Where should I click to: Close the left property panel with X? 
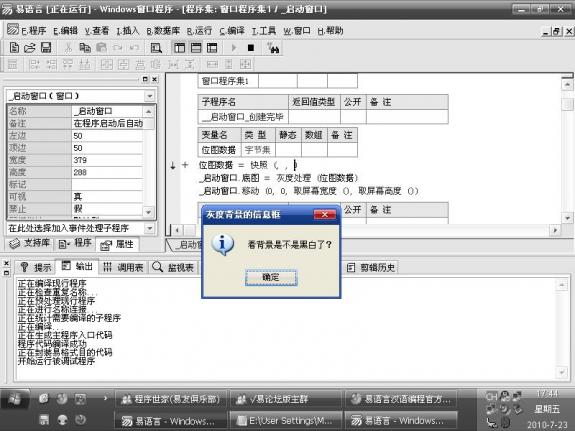click(155, 79)
